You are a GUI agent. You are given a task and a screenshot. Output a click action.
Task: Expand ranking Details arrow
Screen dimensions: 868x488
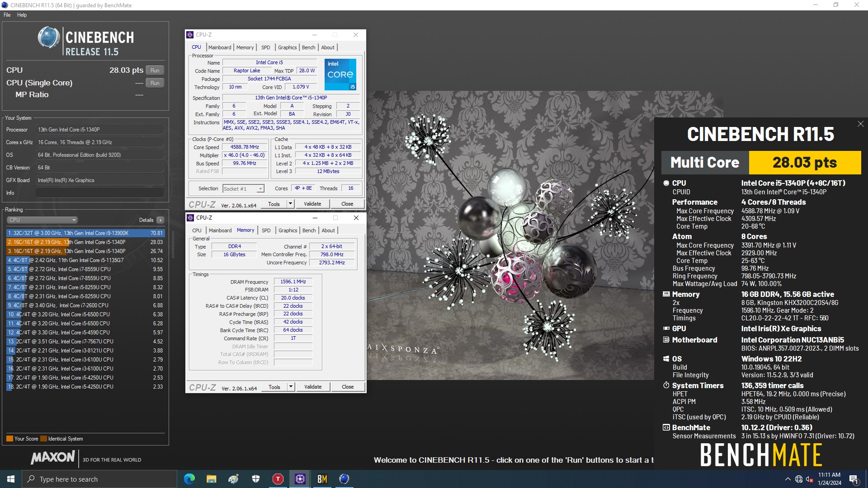(x=160, y=220)
